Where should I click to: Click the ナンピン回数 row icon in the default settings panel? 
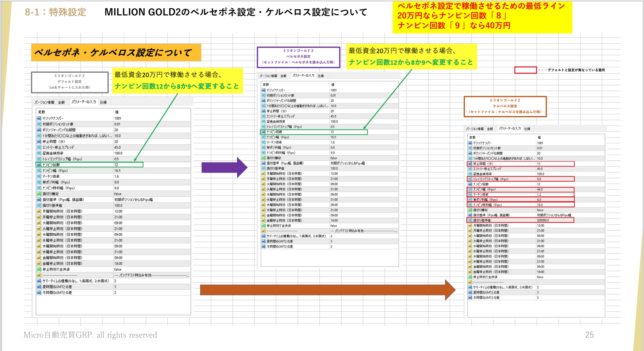39,165
